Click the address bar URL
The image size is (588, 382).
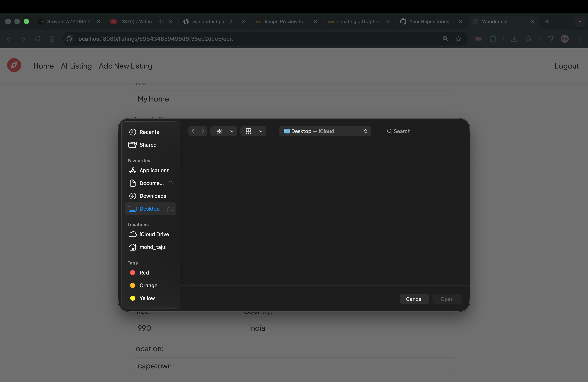click(x=155, y=39)
